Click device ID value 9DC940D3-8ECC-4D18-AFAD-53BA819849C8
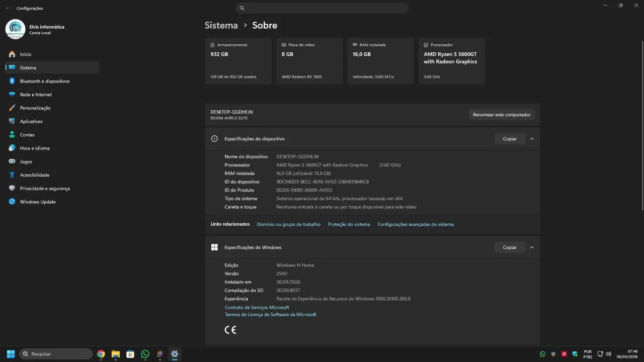Viewport: 644px width, 362px height. click(323, 182)
